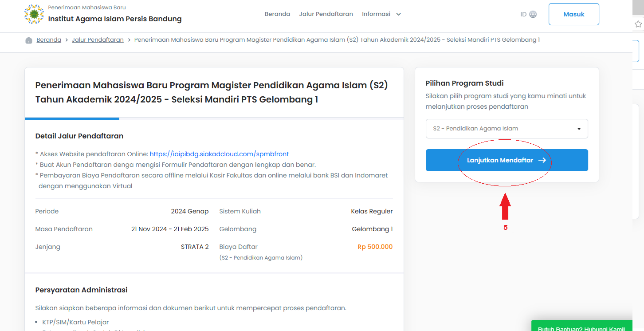Click the Rp 500.000 registration fee
This screenshot has width=644, height=331.
[x=375, y=247]
